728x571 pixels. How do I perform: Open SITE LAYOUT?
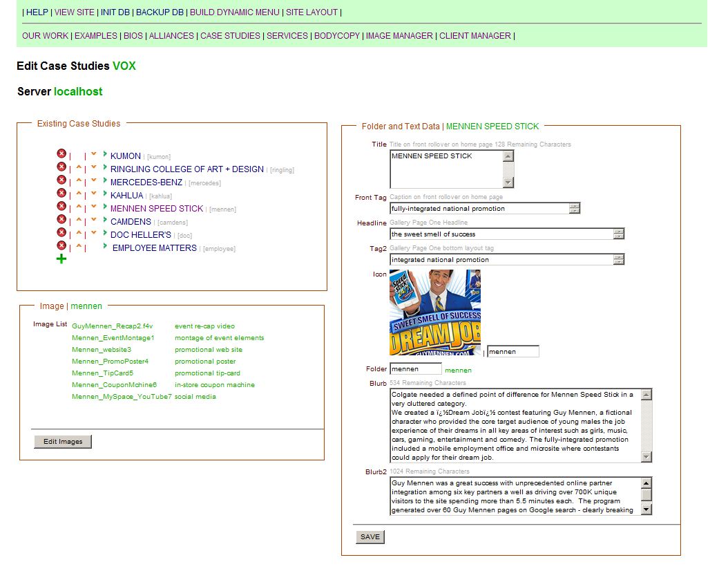click(x=312, y=12)
